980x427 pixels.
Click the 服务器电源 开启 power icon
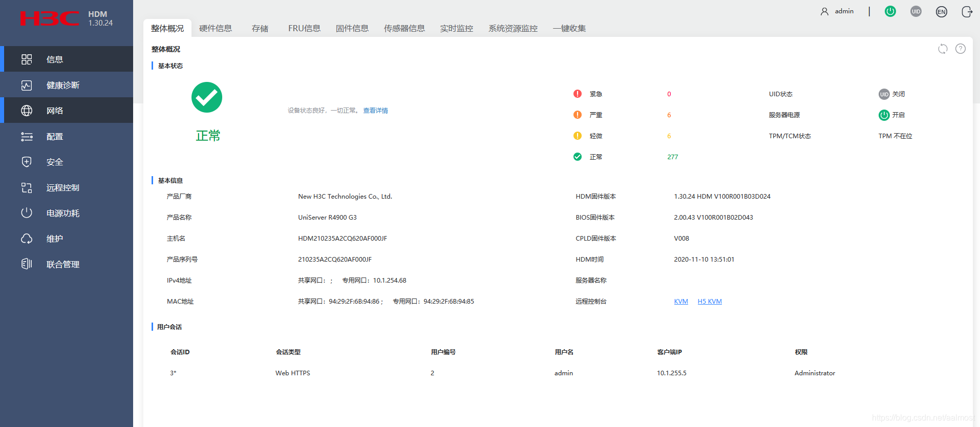pyautogui.click(x=884, y=115)
